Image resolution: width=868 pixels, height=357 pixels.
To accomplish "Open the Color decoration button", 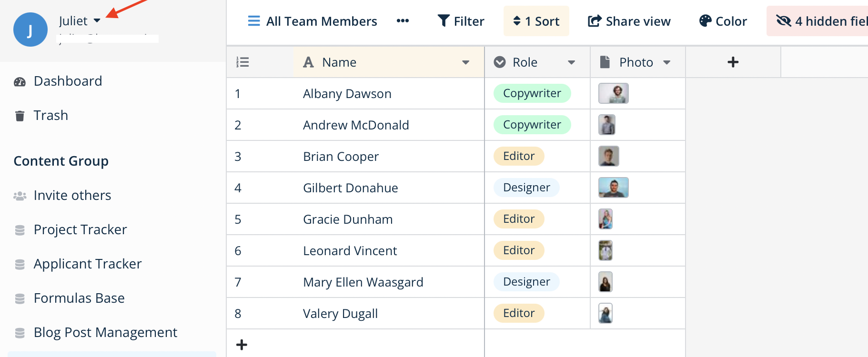I will coord(723,21).
